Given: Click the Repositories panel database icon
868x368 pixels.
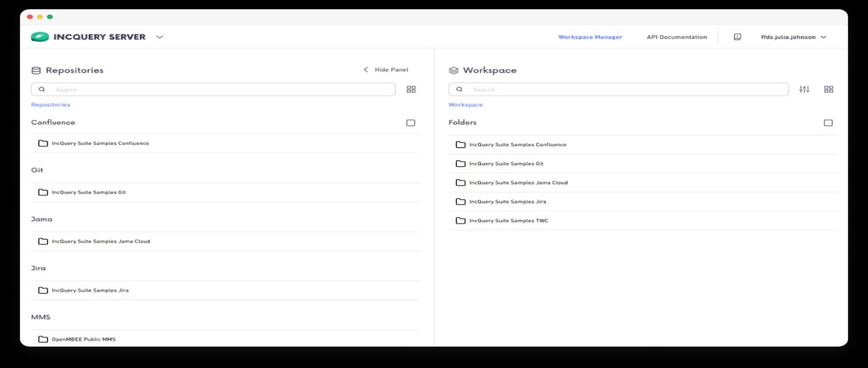Looking at the screenshot, I should pos(36,71).
